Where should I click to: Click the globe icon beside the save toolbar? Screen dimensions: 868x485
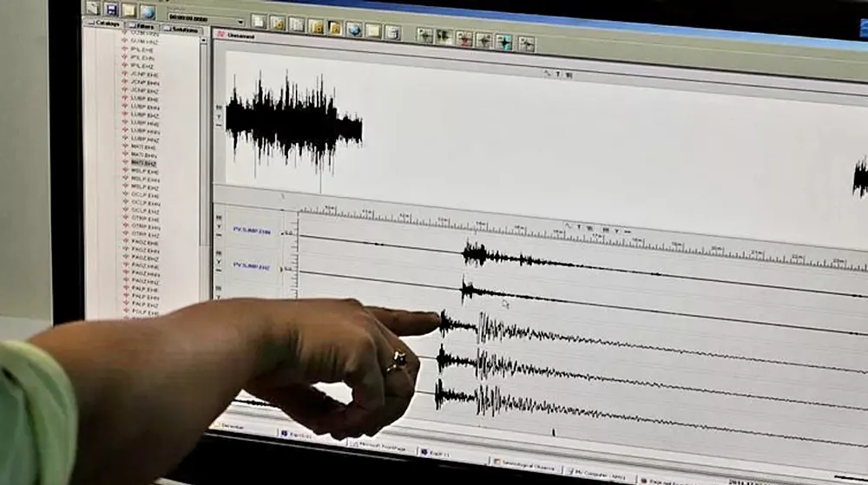[148, 11]
